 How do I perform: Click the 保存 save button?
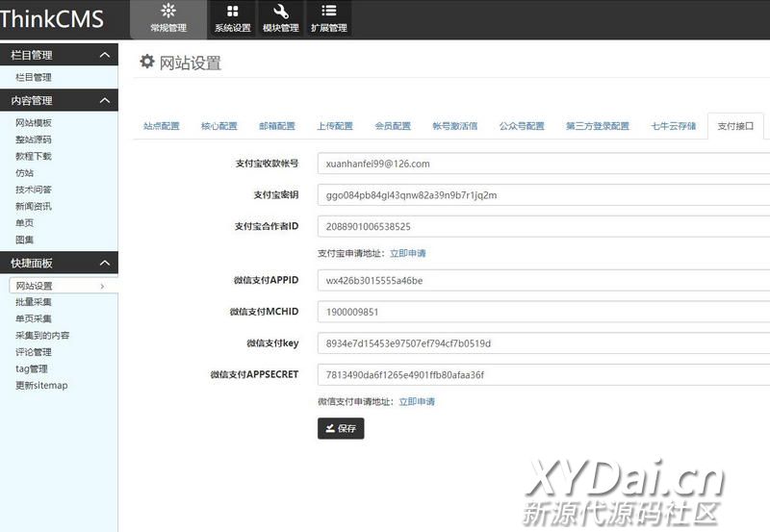[341, 428]
